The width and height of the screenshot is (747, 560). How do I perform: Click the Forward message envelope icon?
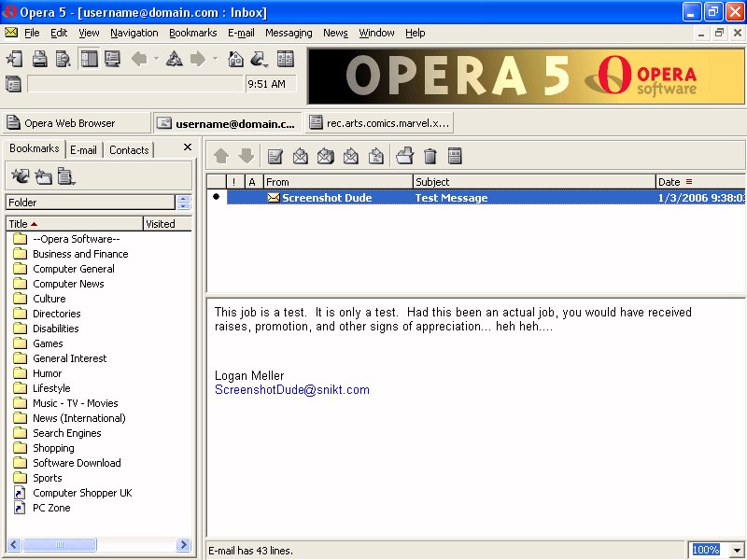click(x=351, y=156)
